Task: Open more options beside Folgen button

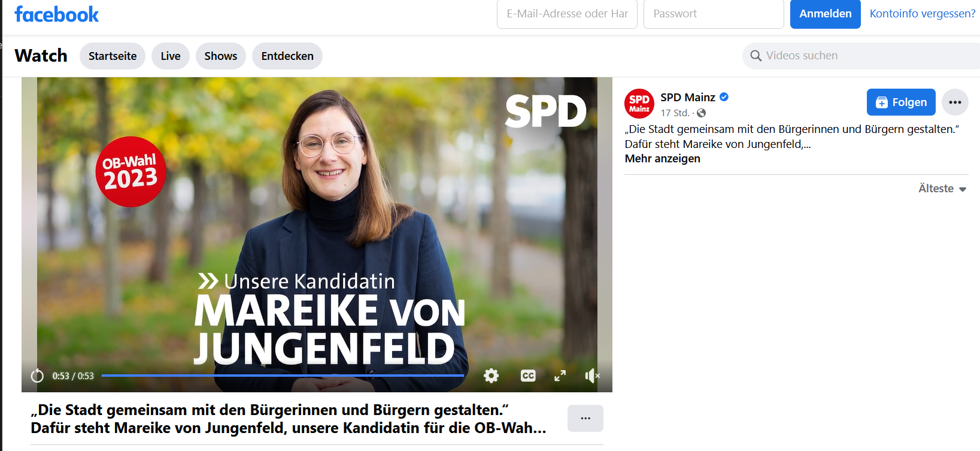Action: [x=955, y=102]
